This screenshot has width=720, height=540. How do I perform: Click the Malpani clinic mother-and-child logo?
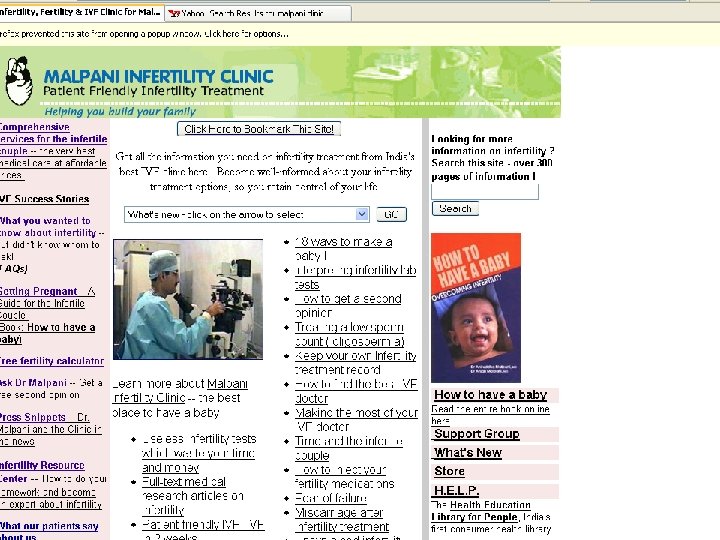[x=19, y=81]
